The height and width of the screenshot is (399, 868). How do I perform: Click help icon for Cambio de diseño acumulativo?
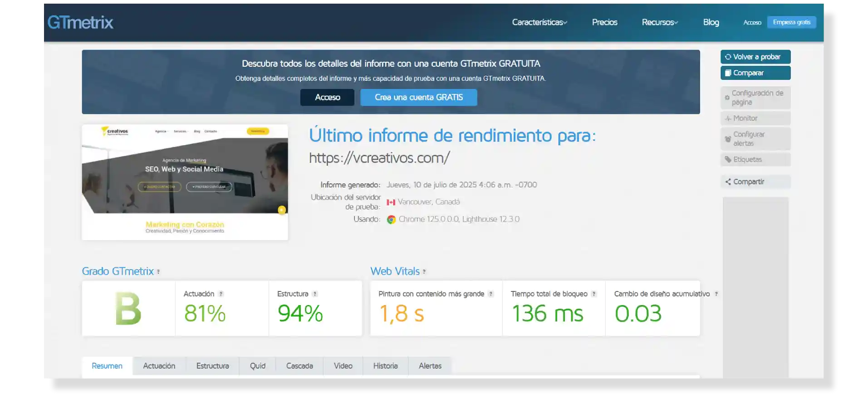pyautogui.click(x=716, y=294)
